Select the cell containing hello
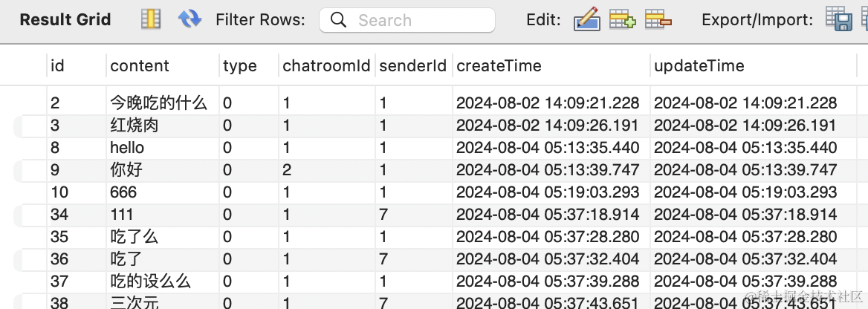Image resolution: width=868 pixels, height=309 pixels. coord(127,148)
